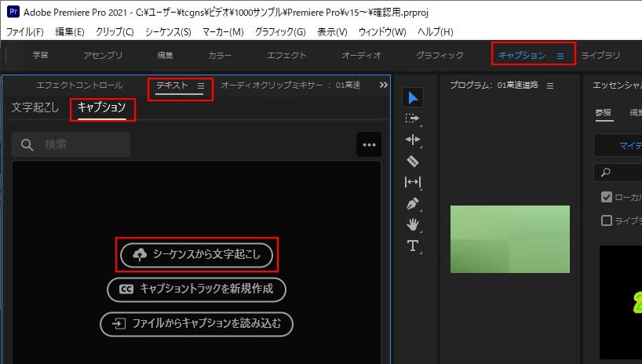
Task: Open the テキスト panel tab
Action: [172, 86]
